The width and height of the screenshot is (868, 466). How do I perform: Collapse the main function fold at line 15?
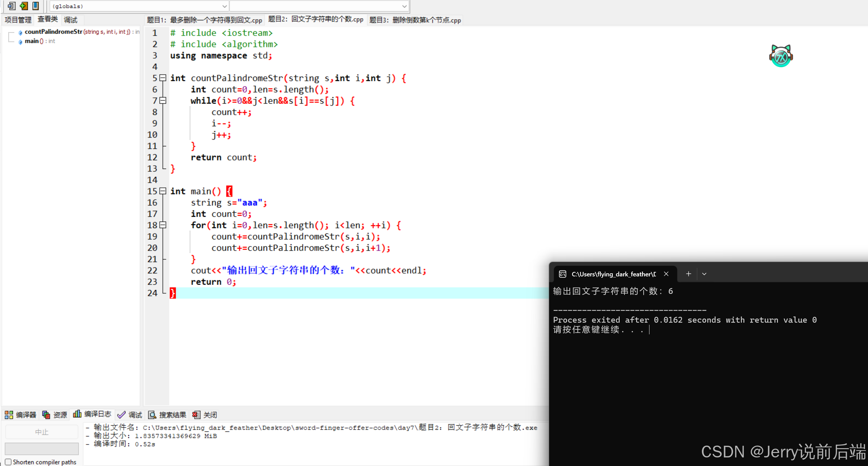pyautogui.click(x=163, y=191)
